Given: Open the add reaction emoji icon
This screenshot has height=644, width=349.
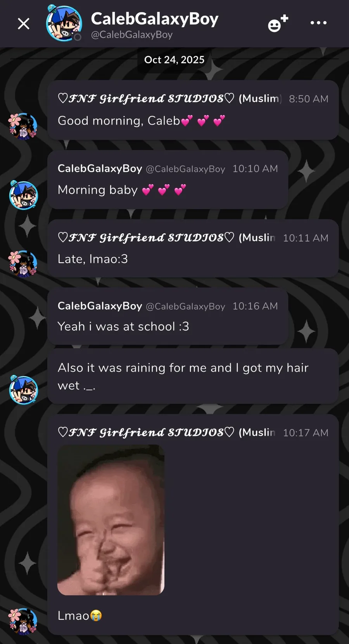Looking at the screenshot, I should (x=278, y=23).
